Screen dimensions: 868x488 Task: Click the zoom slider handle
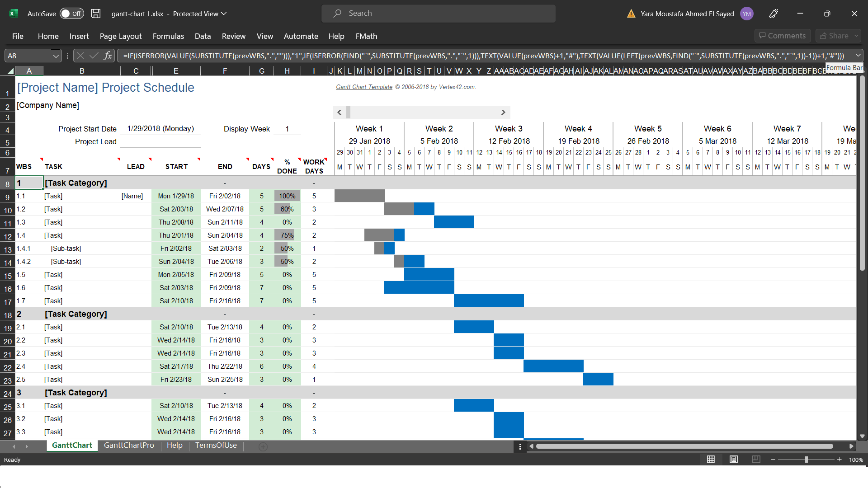(807, 460)
